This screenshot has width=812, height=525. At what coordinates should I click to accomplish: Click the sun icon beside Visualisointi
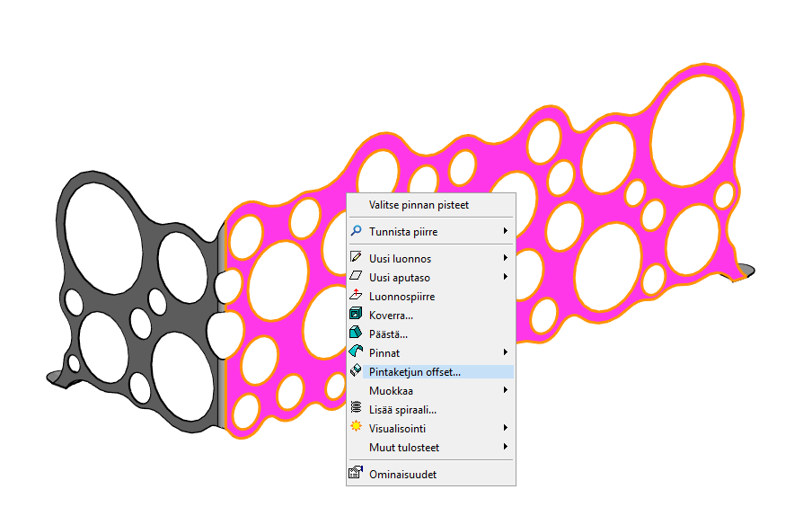[356, 427]
